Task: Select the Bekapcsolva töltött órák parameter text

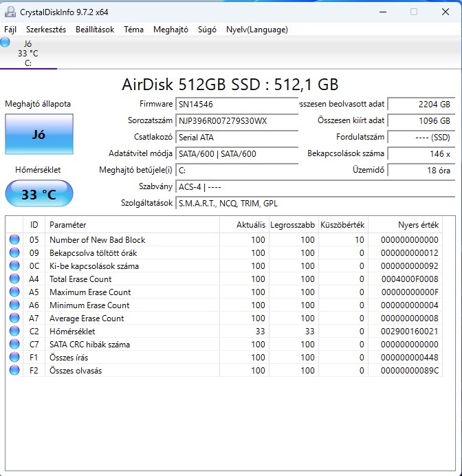Action: click(x=93, y=253)
